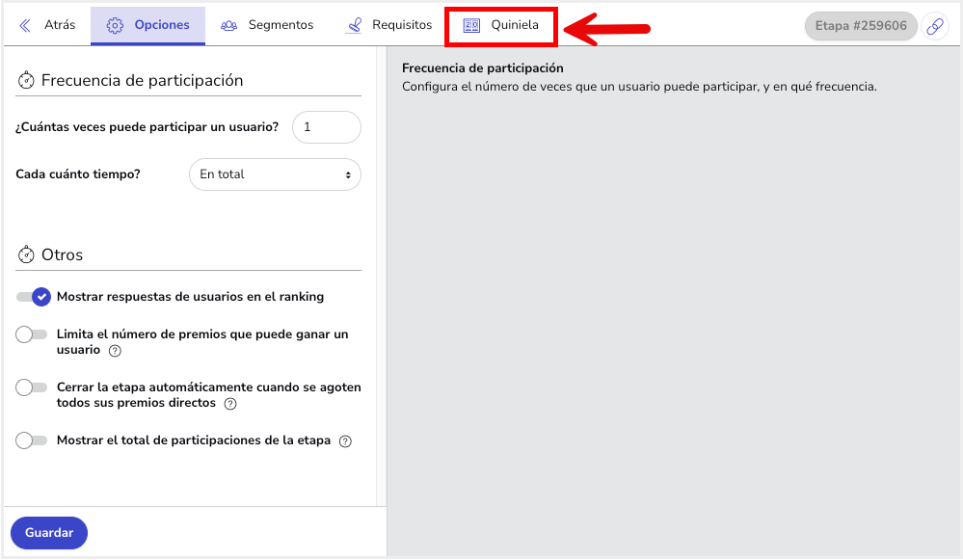This screenshot has width=963, height=560.
Task: Enable Mostrar el total de participaciones toggle
Action: coord(31,440)
